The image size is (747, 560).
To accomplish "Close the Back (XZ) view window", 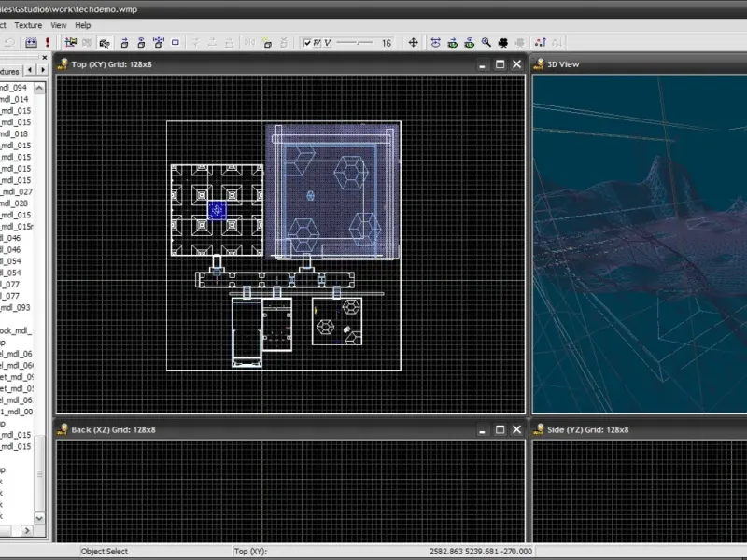I will click(x=517, y=429).
